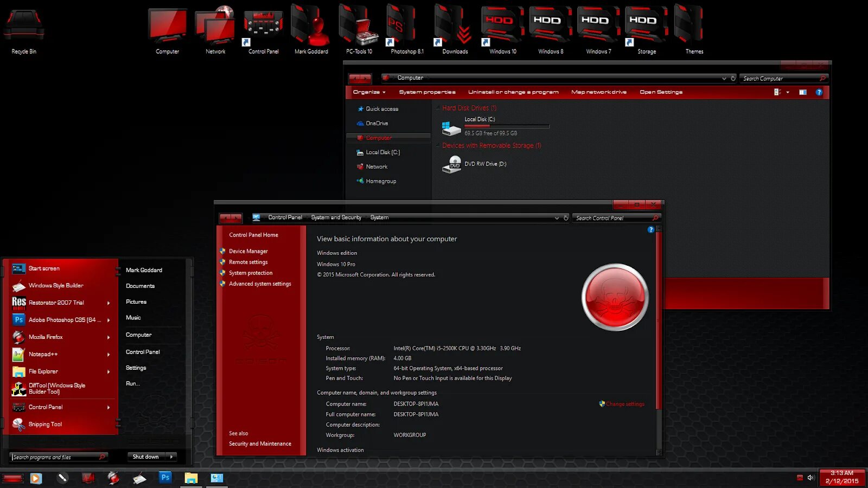The height and width of the screenshot is (488, 868).
Task: Click Map network drive
Action: [x=599, y=92]
